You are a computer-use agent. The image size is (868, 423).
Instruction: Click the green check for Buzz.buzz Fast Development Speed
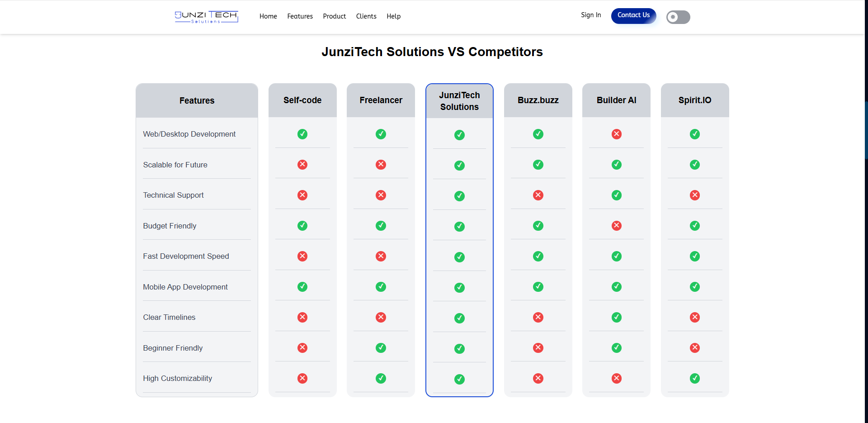(538, 256)
